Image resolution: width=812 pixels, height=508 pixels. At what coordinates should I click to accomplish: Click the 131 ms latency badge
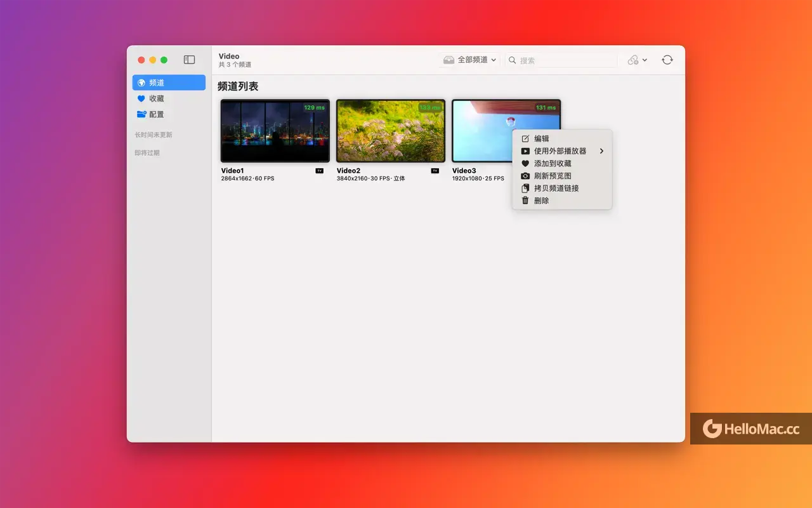pos(546,108)
